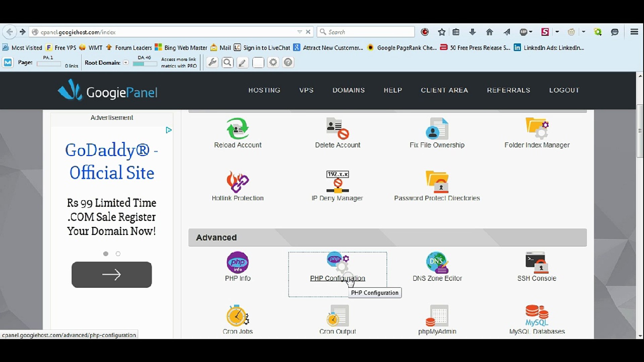This screenshot has height=362, width=644.
Task: Click the browser forward arrow
Action: (x=22, y=32)
